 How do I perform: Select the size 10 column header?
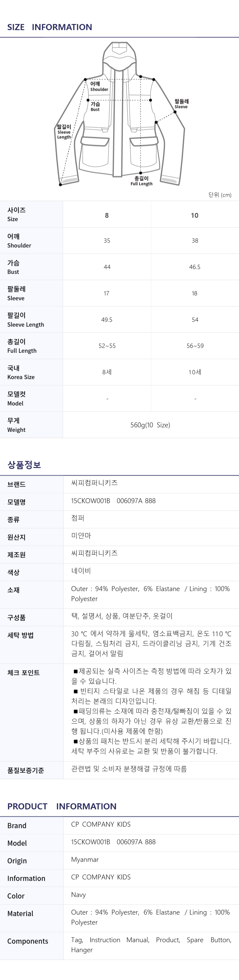pos(195,215)
